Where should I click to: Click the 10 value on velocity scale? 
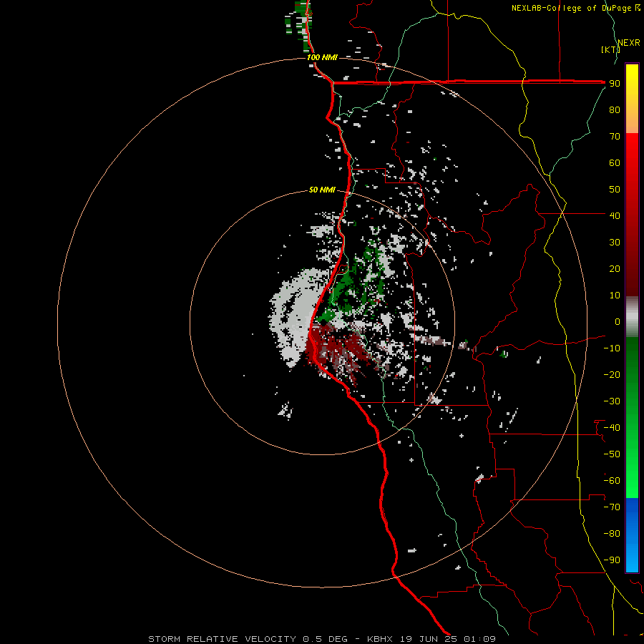point(615,296)
